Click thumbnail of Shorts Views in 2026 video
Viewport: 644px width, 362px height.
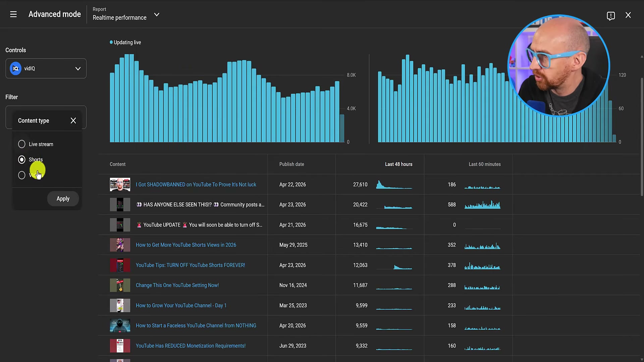tap(120, 245)
